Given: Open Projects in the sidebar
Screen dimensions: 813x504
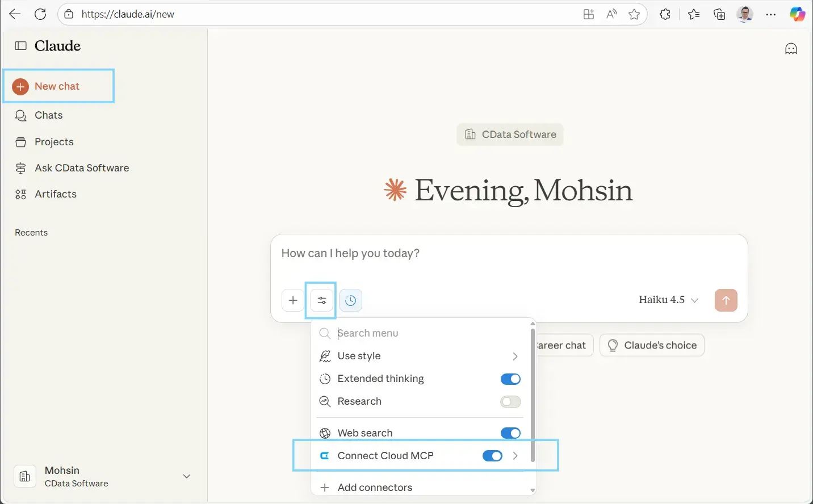Looking at the screenshot, I should (x=54, y=142).
